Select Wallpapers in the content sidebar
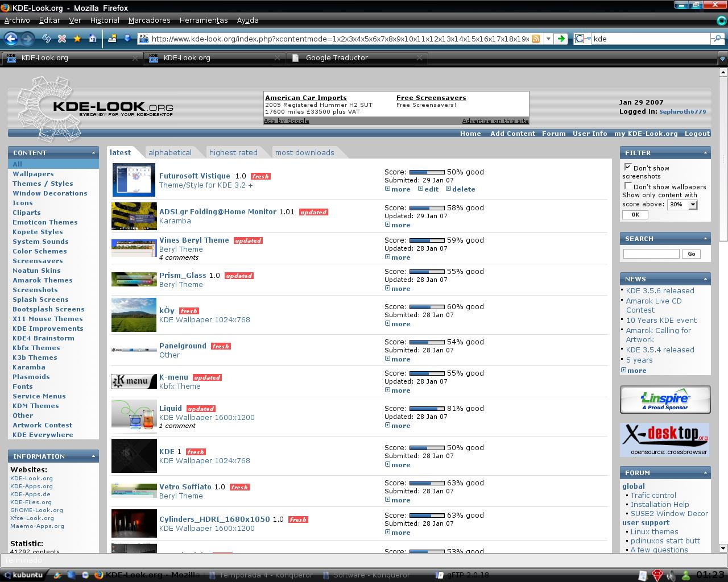Image resolution: width=728 pixels, height=582 pixels. (x=33, y=174)
